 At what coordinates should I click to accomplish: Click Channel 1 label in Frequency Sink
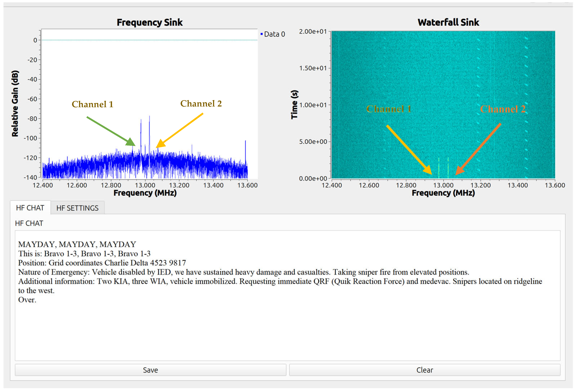(x=92, y=104)
